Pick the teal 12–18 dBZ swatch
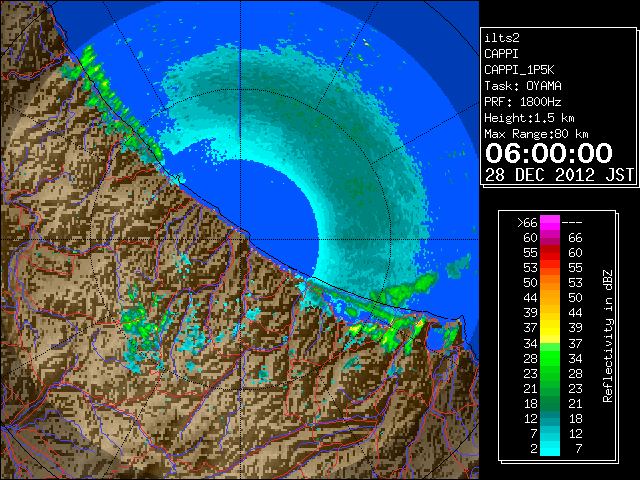The image size is (640, 480). pyautogui.click(x=550, y=418)
